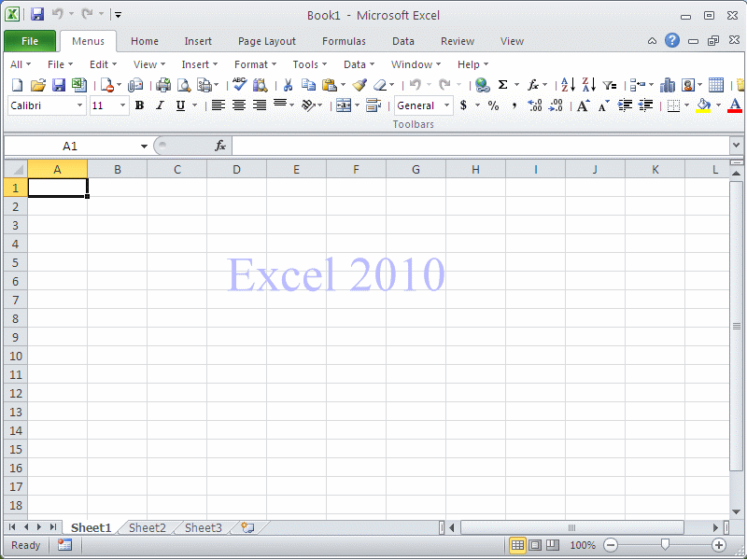Create a new blank workbook icon
Screen dimensions: 747x560
[x=17, y=85]
